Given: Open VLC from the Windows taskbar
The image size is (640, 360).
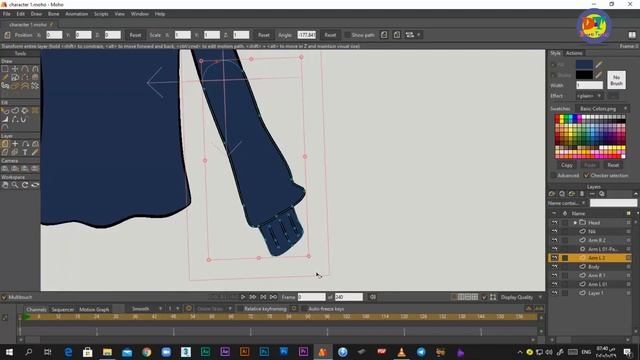Looking at the screenshot, I should point(401,352).
